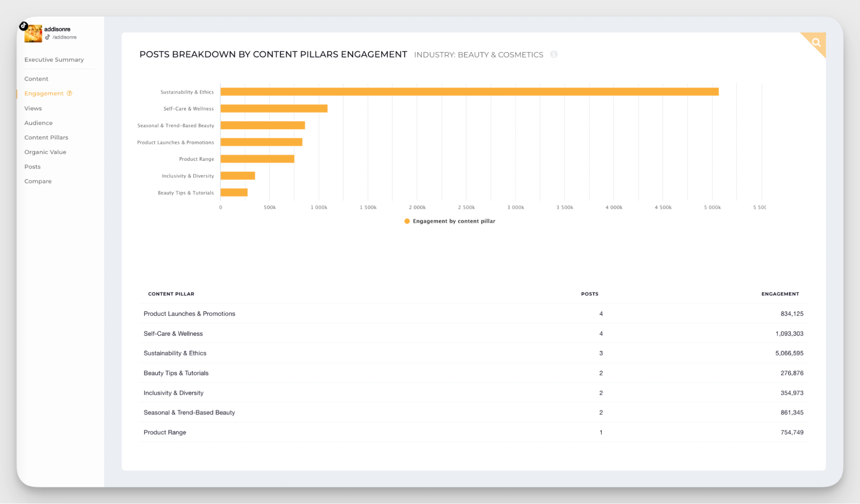Click the Engagement column header
Image resolution: width=860 pixels, height=504 pixels.
[780, 294]
